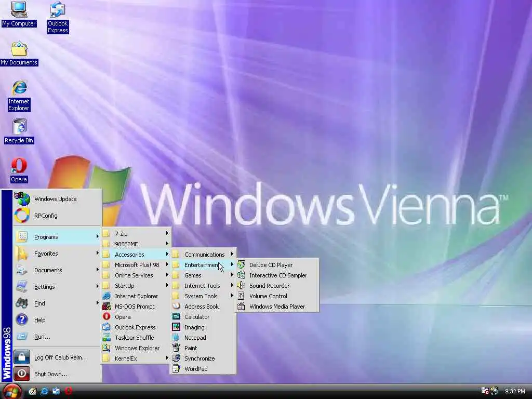The image size is (532, 399).
Task: Launch Internet Explorer from quick launch bar
Action: (44, 391)
